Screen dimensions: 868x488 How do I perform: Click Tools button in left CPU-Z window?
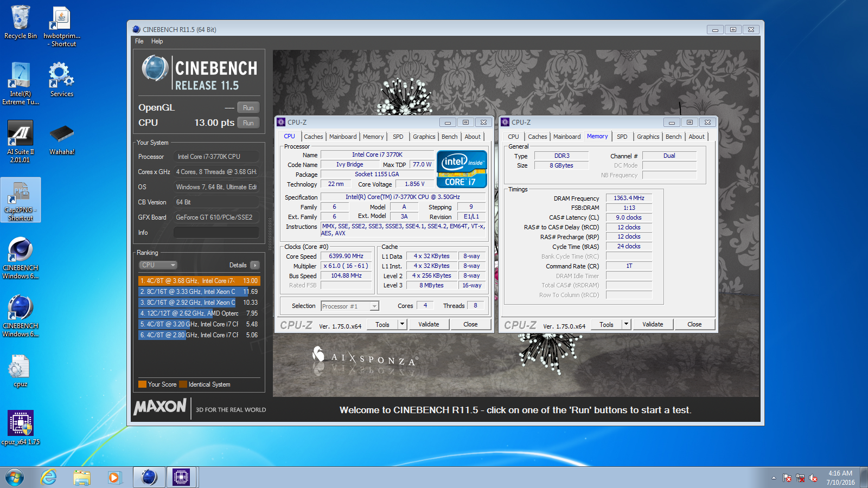pos(382,324)
